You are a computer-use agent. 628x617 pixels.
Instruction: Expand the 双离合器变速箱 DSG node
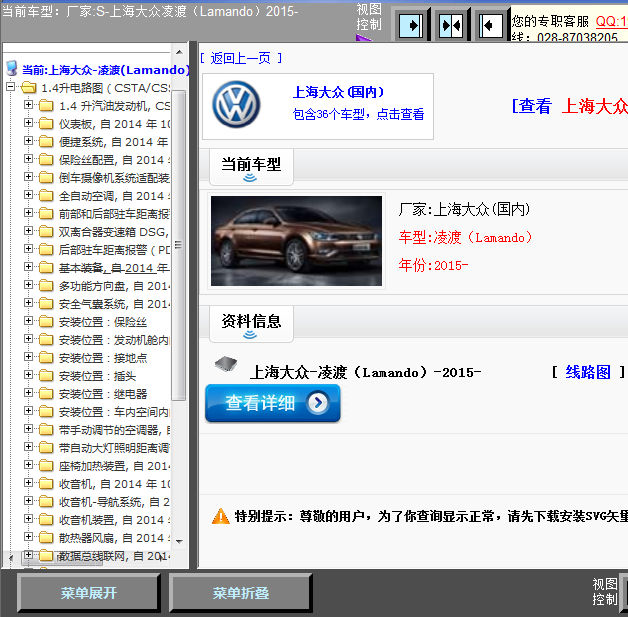point(28,231)
